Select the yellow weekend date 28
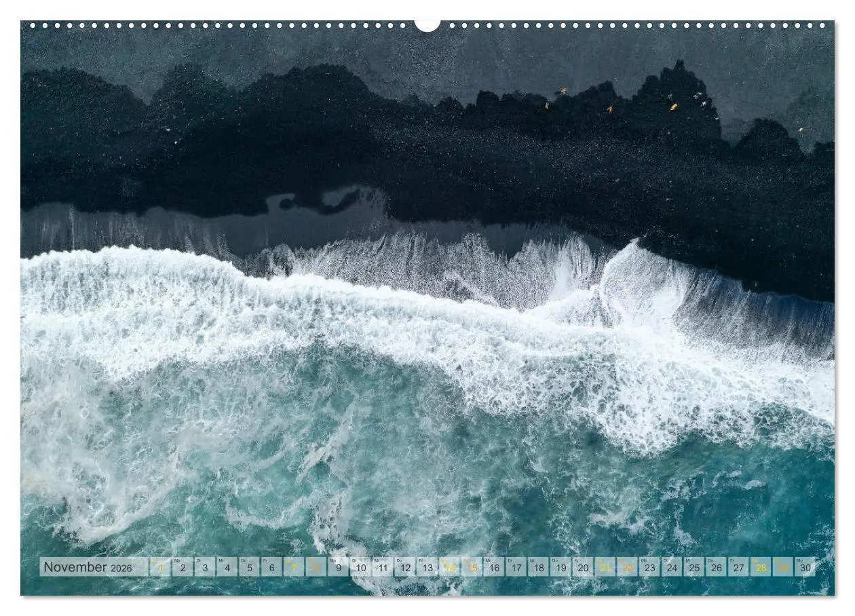The width and height of the screenshot is (855, 616). [x=761, y=567]
